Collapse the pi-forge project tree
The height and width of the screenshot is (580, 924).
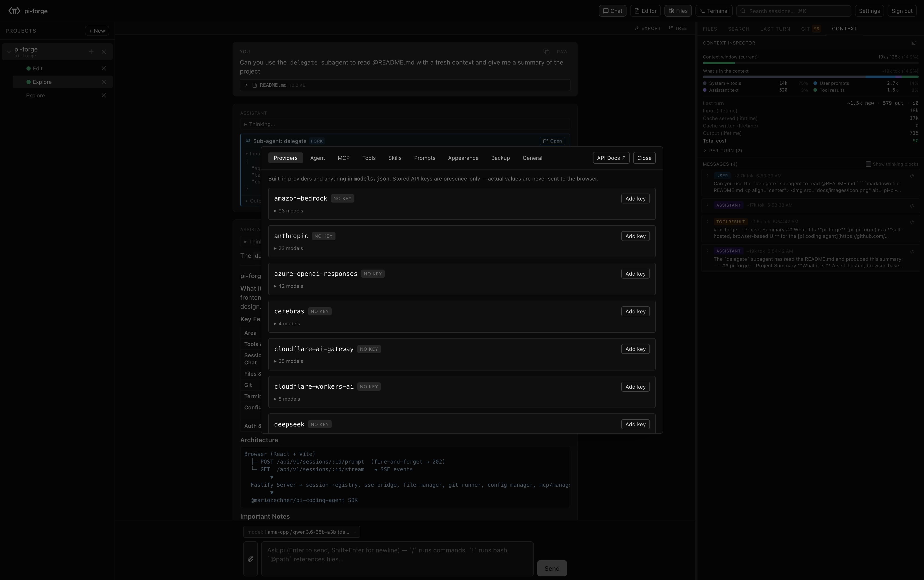pyautogui.click(x=9, y=52)
